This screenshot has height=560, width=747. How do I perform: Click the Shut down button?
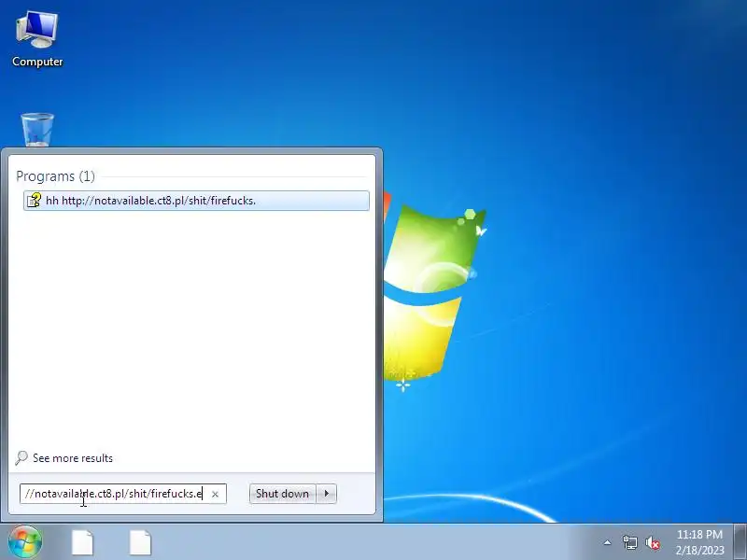(282, 494)
